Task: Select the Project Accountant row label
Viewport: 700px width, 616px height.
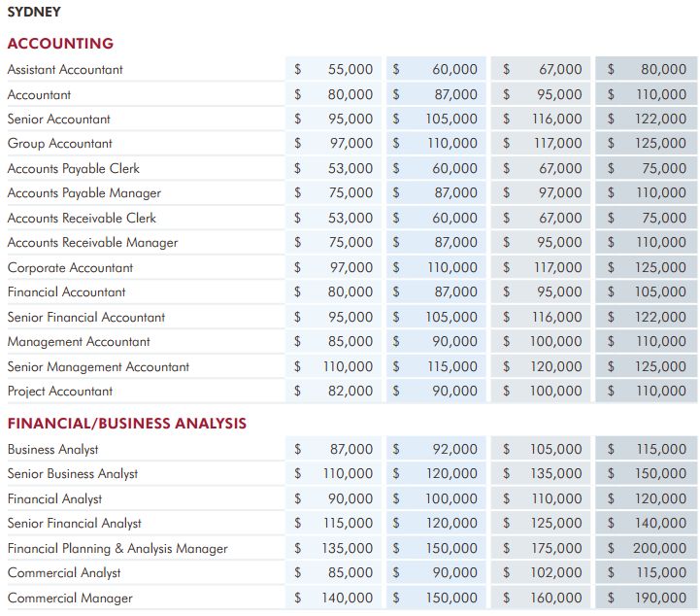Action: pos(60,392)
